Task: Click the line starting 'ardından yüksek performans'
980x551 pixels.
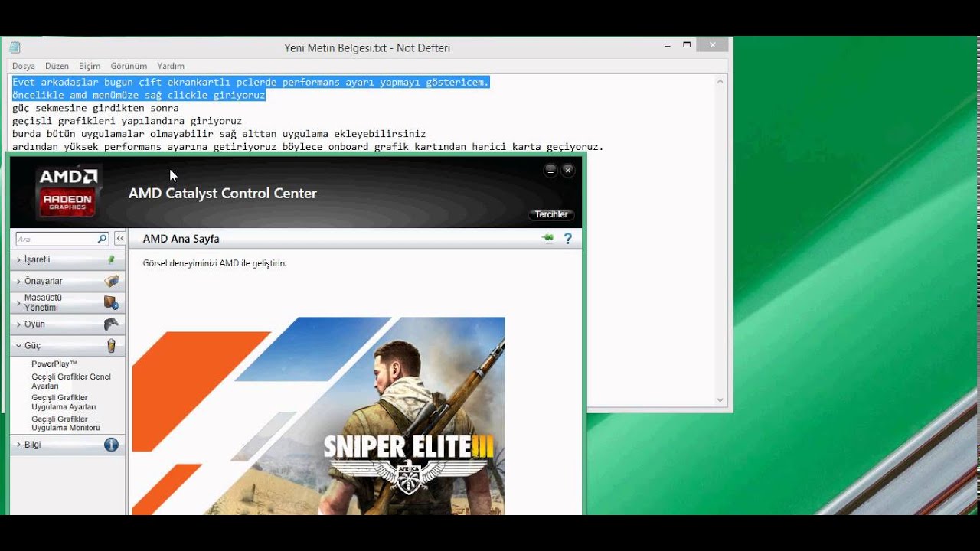Action: (x=308, y=147)
